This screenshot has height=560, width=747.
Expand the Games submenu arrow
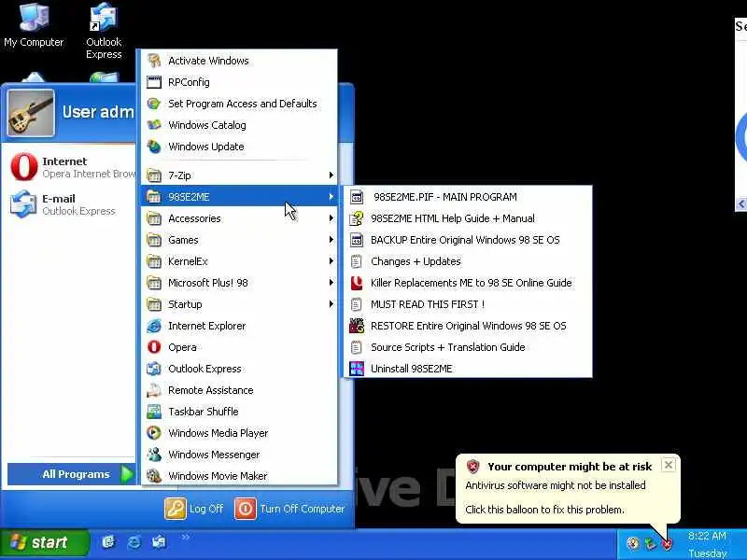[331, 240]
